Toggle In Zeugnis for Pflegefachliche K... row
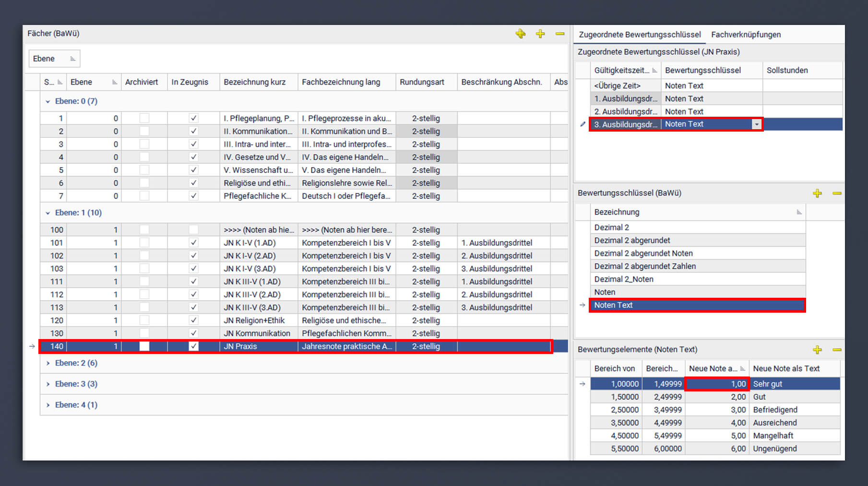868x486 pixels. coord(193,196)
